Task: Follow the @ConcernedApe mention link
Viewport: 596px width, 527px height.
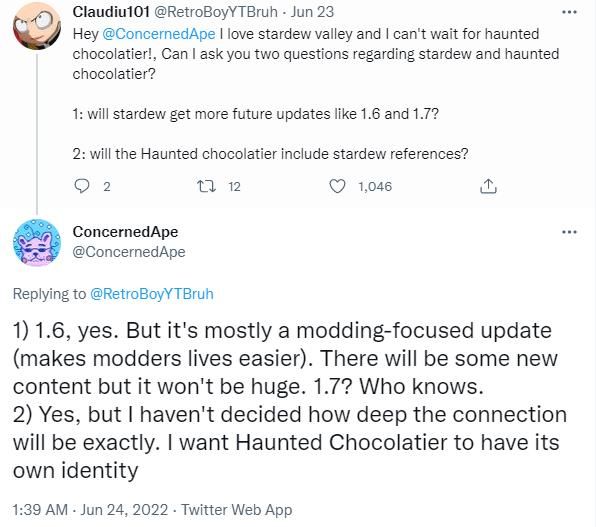Action: click(x=159, y=34)
